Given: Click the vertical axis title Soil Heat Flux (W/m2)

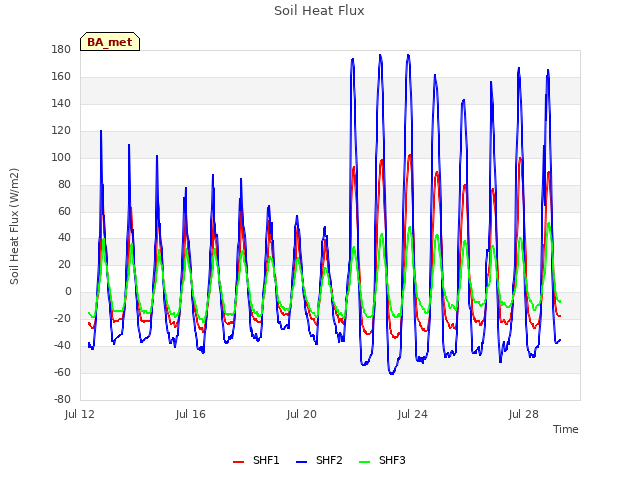Looking at the screenshot, I should click(x=14, y=226).
